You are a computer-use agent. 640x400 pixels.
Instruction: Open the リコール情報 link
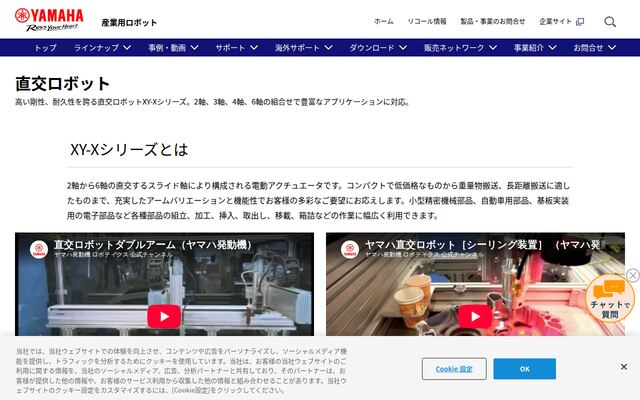(x=427, y=21)
